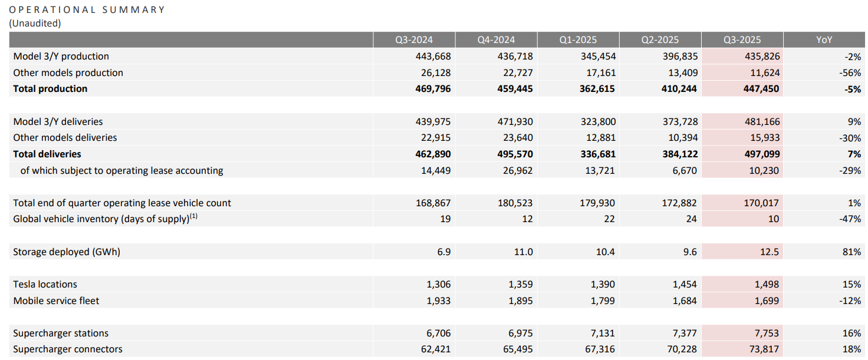Select the 81% YoY storage cell

click(x=852, y=252)
